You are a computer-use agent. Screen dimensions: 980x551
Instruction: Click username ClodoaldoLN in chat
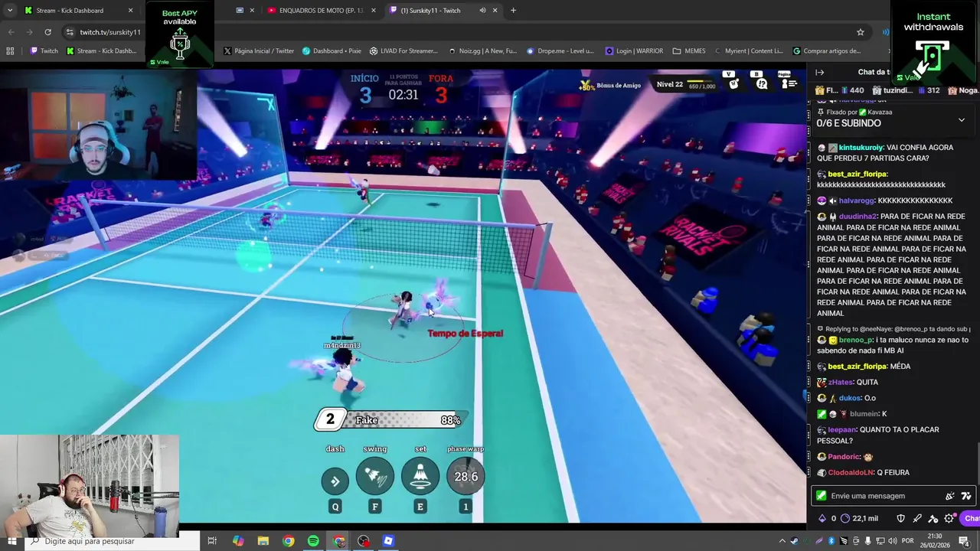849,473
